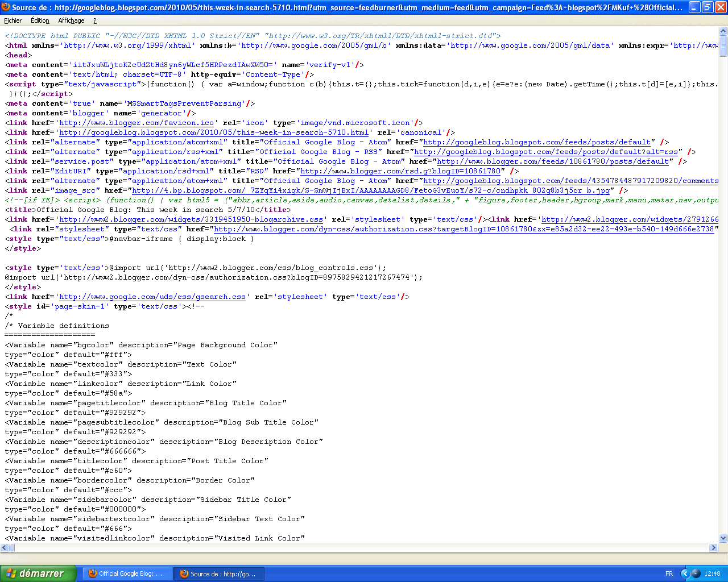Click the round tray icon beside the clock
Image resolution: width=728 pixels, height=582 pixels.
(696, 573)
